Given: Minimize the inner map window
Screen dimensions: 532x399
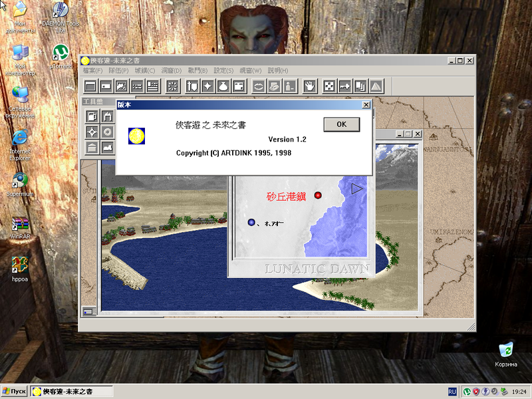Looking at the screenshot, I should point(400,134).
